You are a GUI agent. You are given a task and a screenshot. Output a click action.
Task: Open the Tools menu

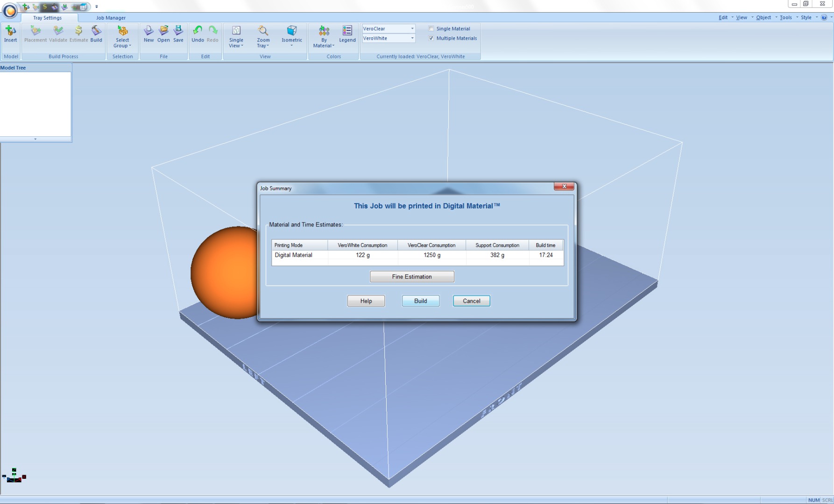pos(786,17)
